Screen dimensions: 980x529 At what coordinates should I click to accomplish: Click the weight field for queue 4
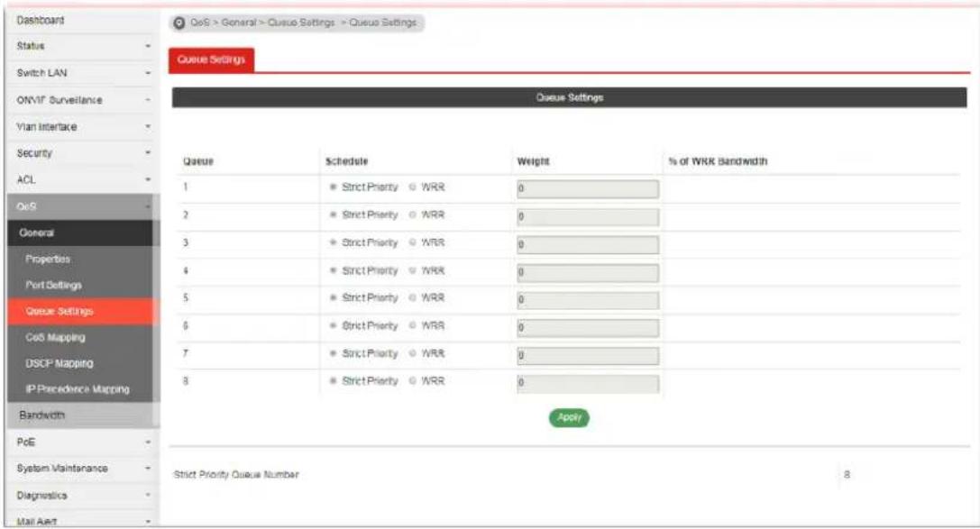pos(588,272)
